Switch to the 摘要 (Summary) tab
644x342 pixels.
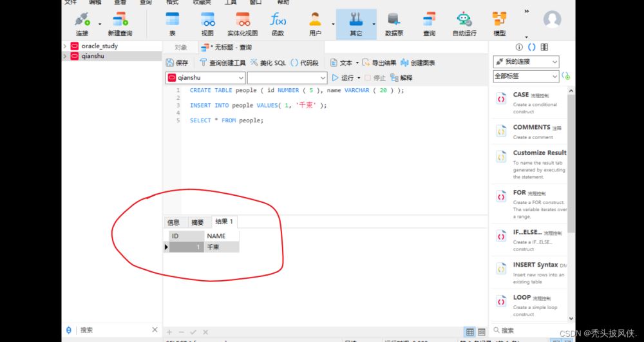(197, 222)
